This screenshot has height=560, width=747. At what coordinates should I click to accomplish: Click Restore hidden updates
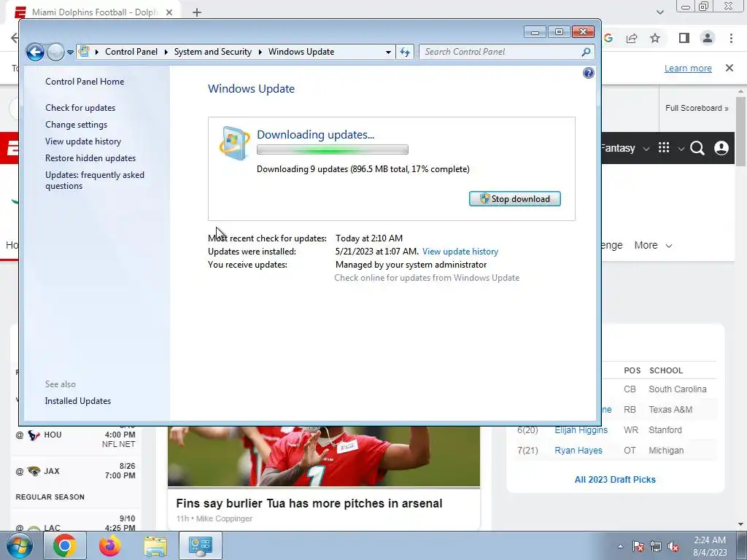(x=90, y=158)
